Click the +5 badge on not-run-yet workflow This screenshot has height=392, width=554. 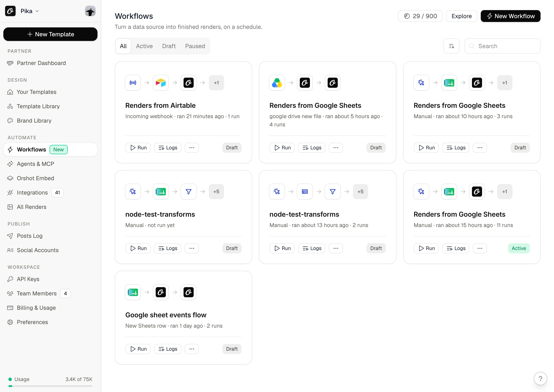coord(216,191)
